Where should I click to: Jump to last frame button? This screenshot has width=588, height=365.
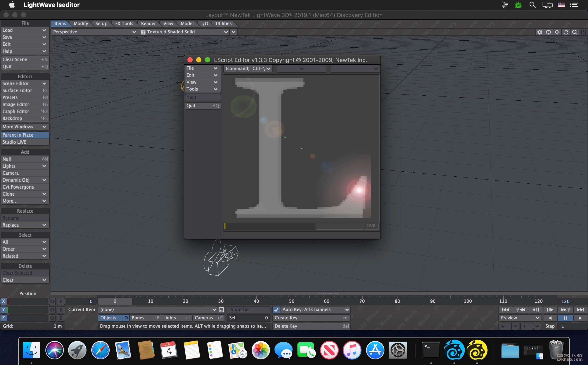[580, 310]
